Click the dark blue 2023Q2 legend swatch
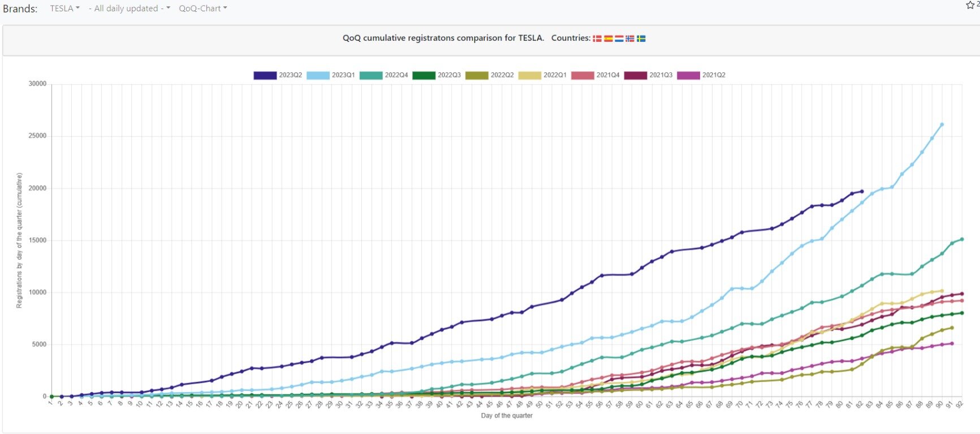Image resolution: width=980 pixels, height=434 pixels. pos(265,75)
